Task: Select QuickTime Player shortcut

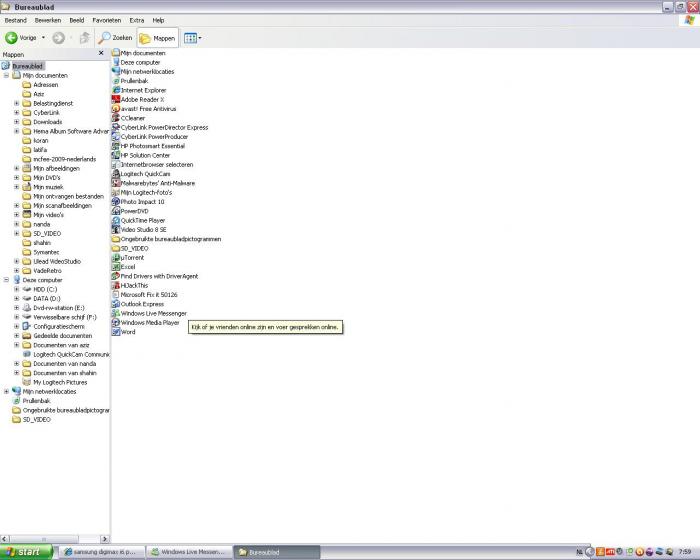Action: [138, 221]
